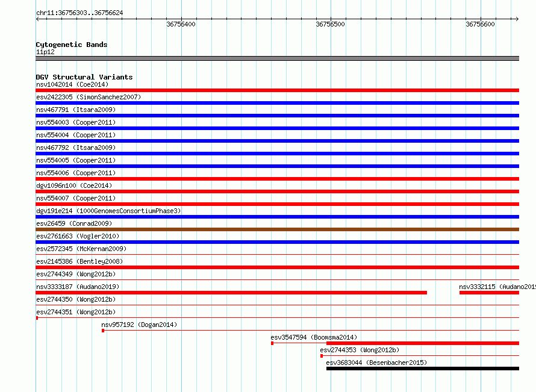Click ruler position 36756600

click(x=480, y=24)
